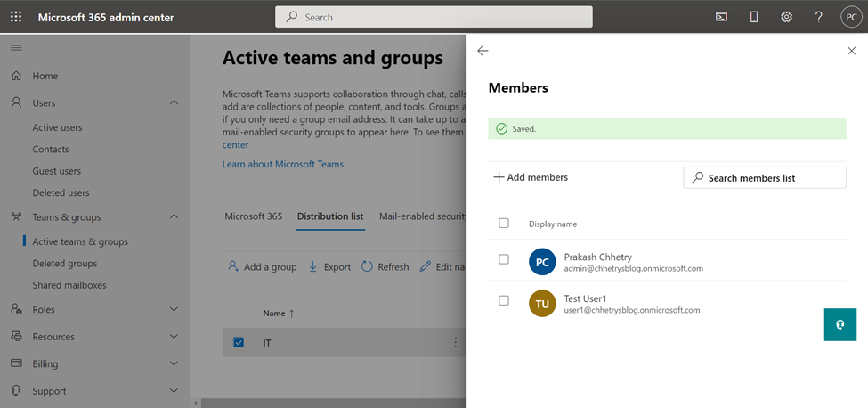Click user1@chhetrysblog.onmicrosoft.com email text

[x=632, y=310]
